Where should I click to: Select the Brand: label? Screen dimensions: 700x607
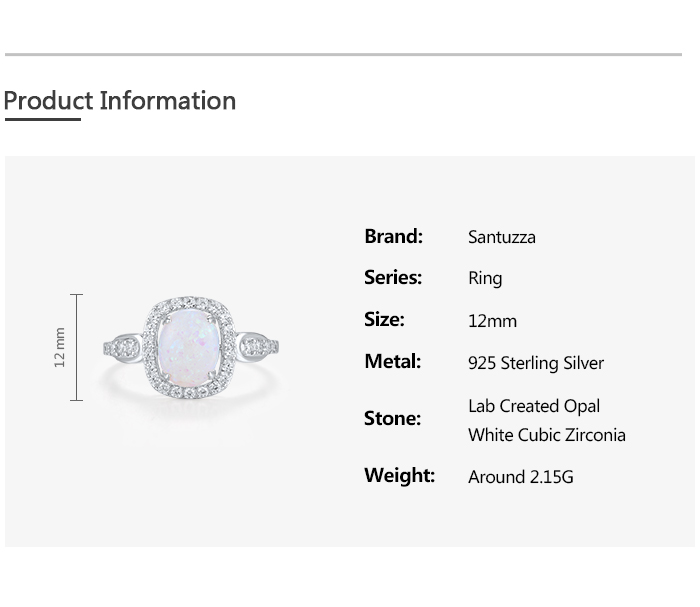[x=393, y=236]
